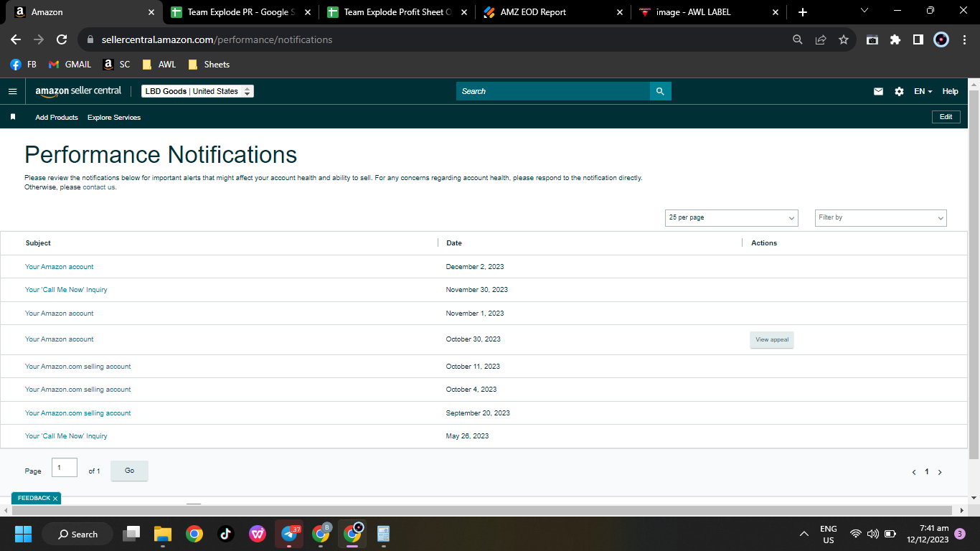Open the Chrome profile avatar

pos(941,39)
